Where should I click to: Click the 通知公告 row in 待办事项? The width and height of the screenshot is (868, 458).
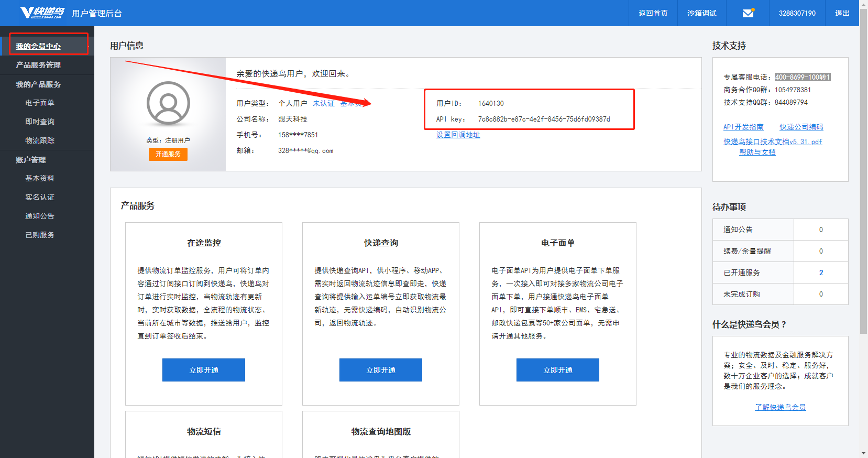coord(780,230)
